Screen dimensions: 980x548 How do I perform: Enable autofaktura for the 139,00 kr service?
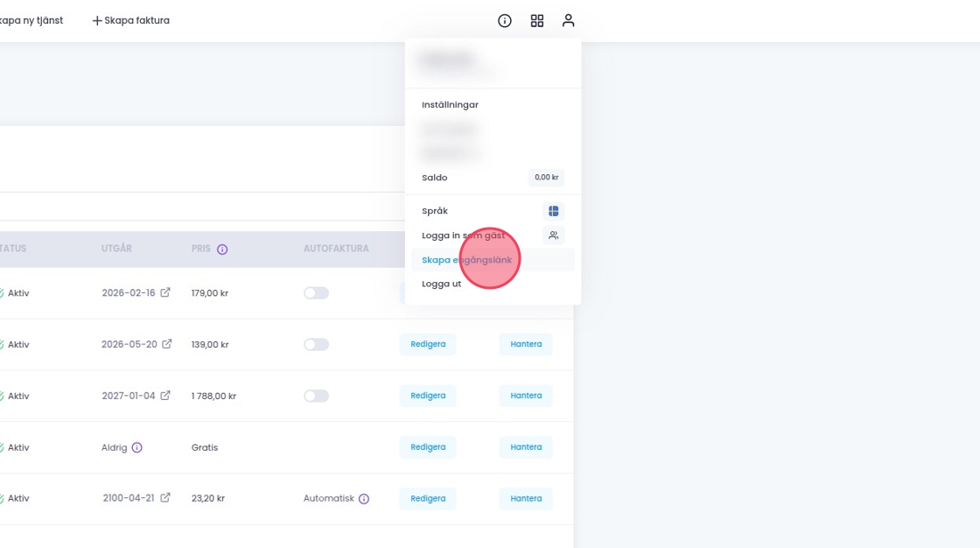pos(316,345)
